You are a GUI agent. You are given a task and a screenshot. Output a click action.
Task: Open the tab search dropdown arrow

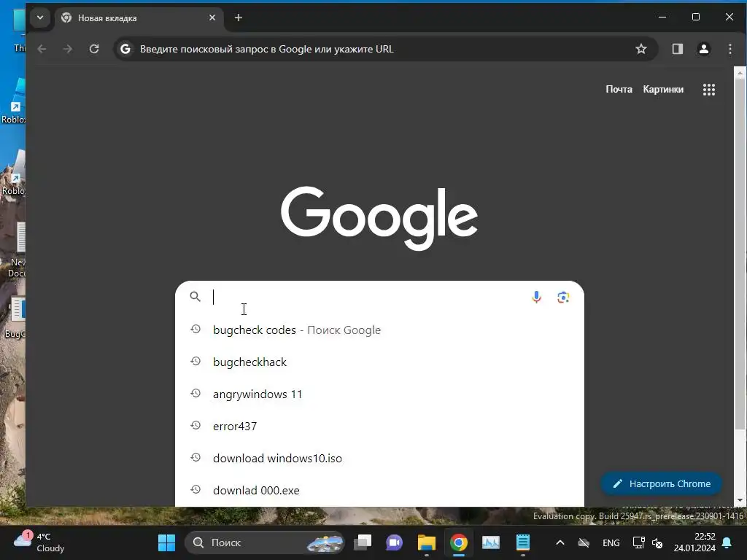coord(40,17)
